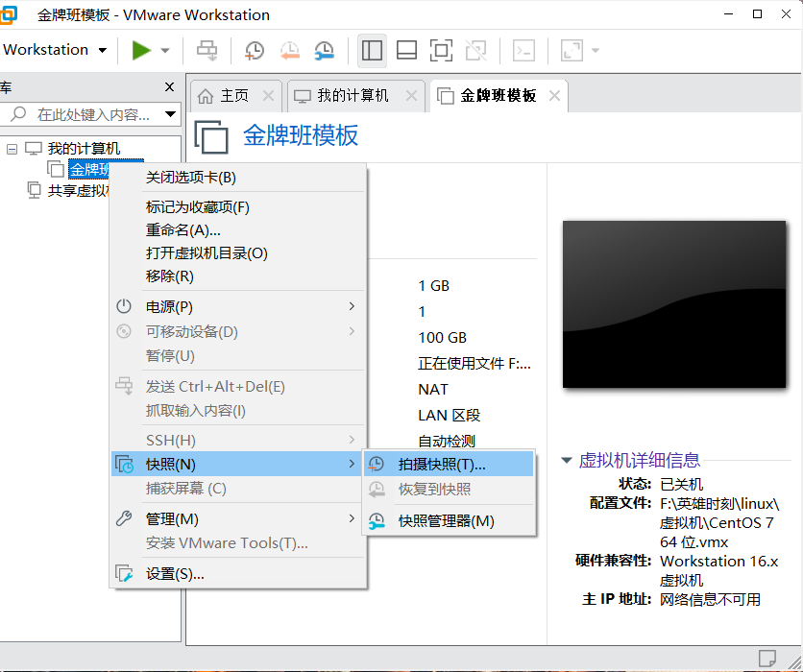Open the Workstation menu dropdown
The height and width of the screenshot is (672, 803).
pos(55,50)
